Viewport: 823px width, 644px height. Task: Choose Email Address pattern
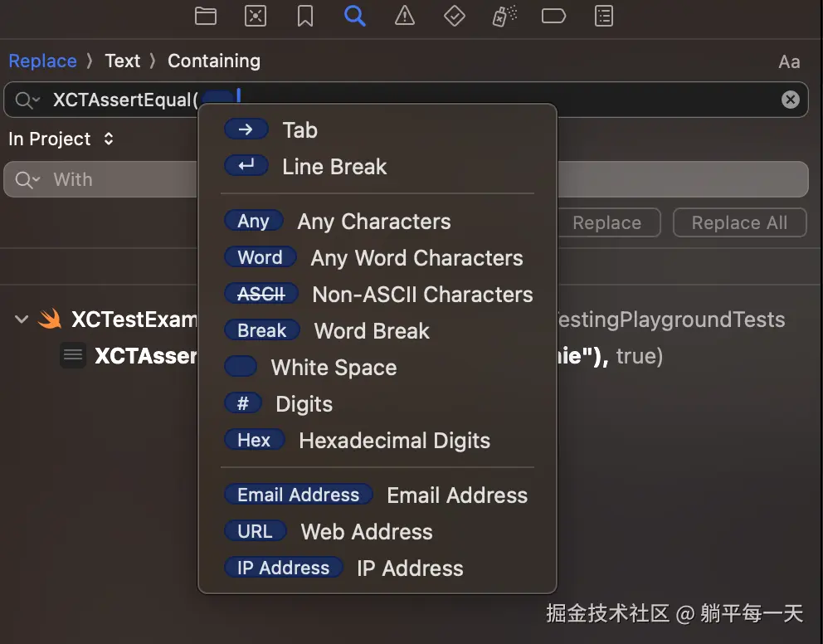[377, 495]
